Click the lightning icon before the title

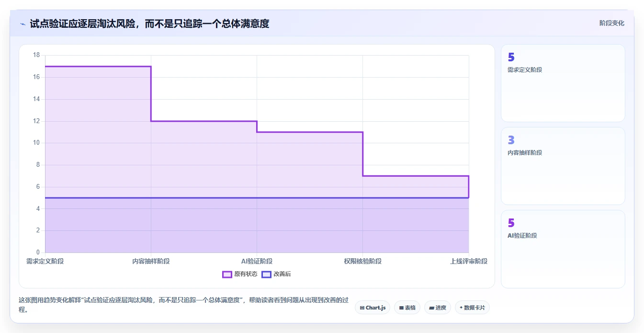23,23
